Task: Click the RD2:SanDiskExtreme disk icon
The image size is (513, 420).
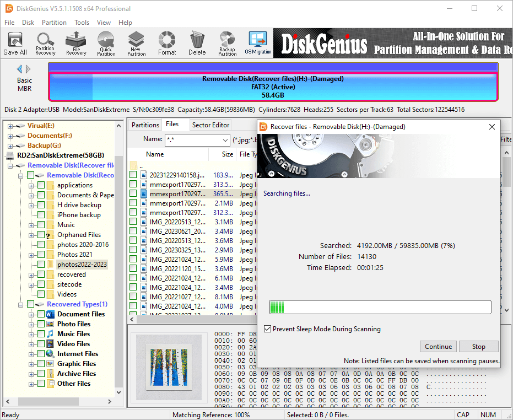Action: point(10,155)
